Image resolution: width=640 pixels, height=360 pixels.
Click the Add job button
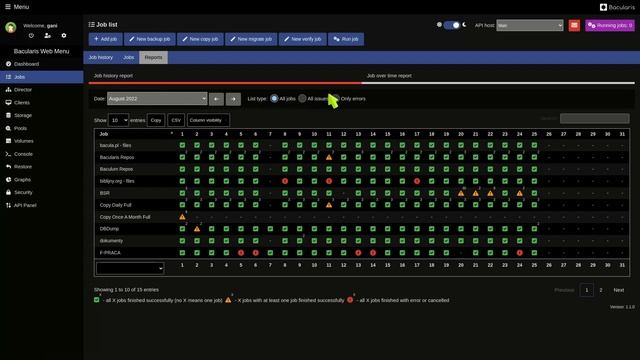coord(106,39)
